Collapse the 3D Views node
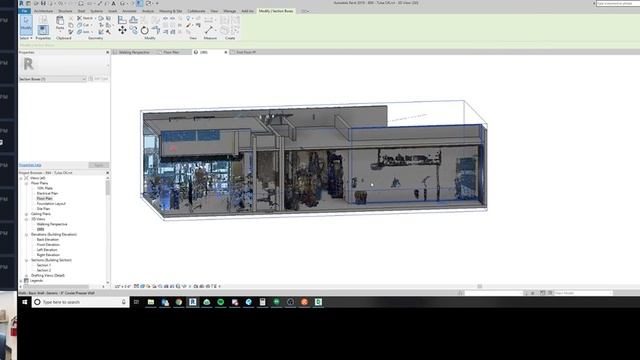 [x=27, y=219]
